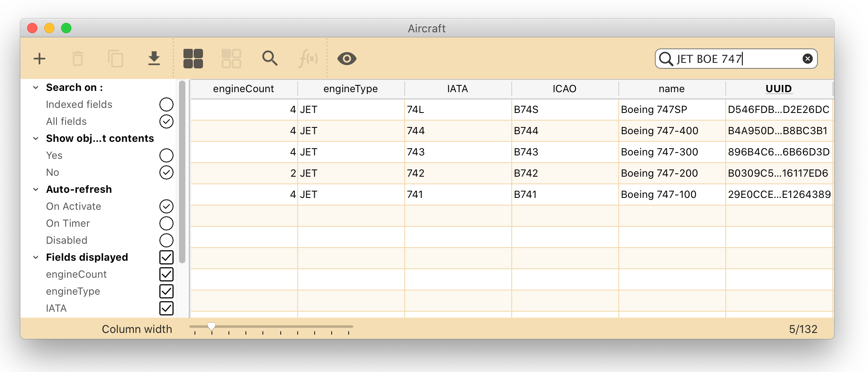Viewport: 868px width, 372px height.
Task: Select Disabled auto-refresh option
Action: click(x=166, y=240)
